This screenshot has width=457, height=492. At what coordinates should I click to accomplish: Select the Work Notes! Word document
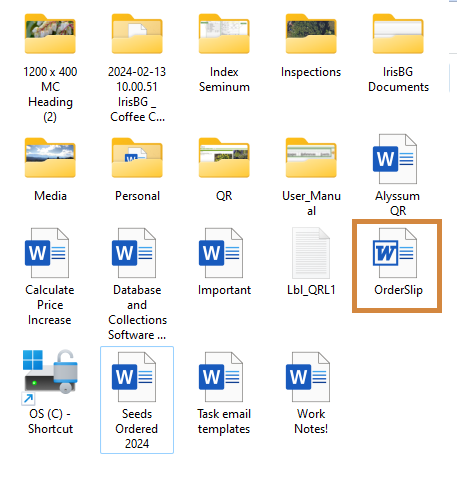[x=308, y=377]
